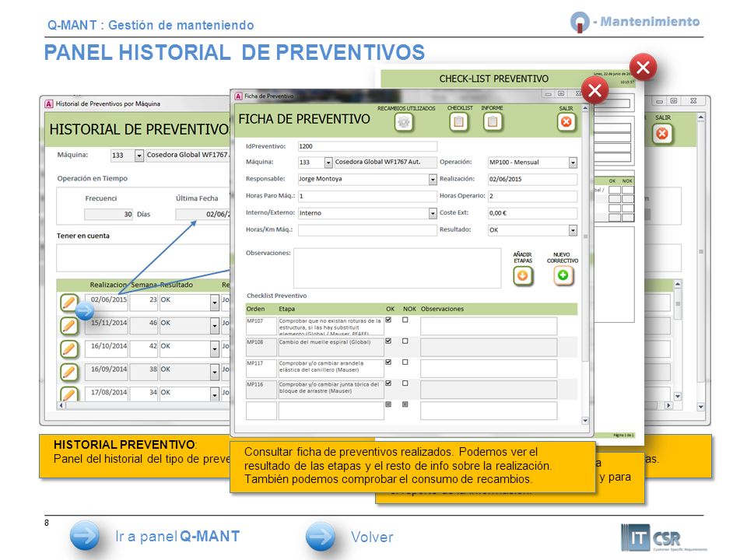747x560 pixels.
Task: Click Salir icon in Ficha de Preventivo
Action: click(x=566, y=122)
